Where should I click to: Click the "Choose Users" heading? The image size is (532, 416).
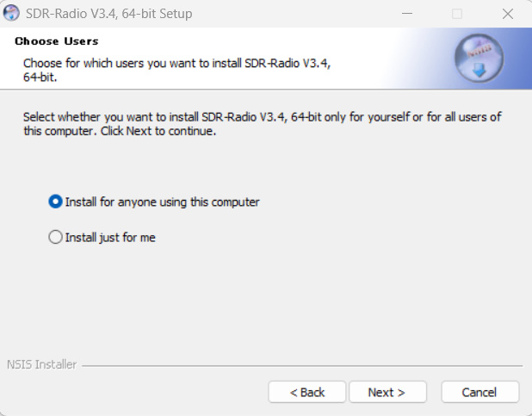click(57, 41)
